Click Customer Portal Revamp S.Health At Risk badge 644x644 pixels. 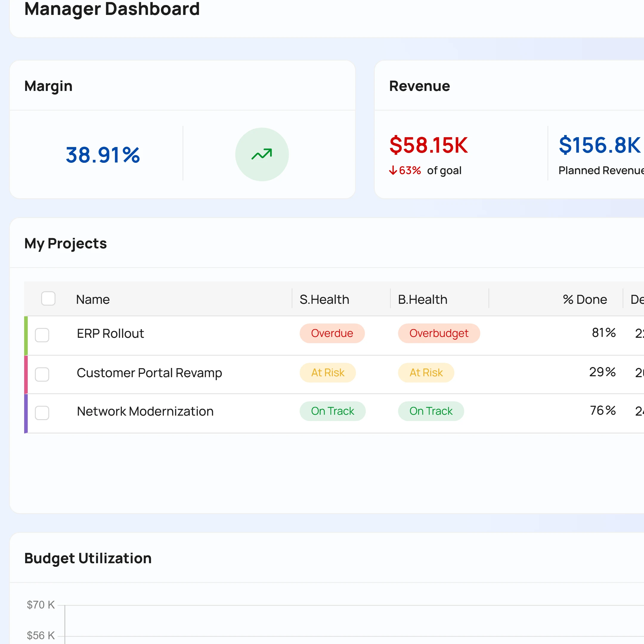coord(328,373)
